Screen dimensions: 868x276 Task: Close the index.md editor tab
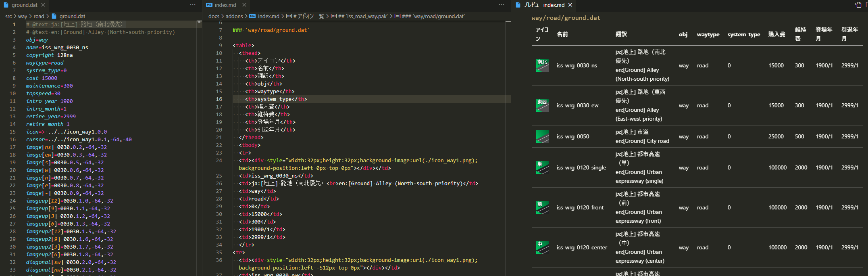point(244,5)
